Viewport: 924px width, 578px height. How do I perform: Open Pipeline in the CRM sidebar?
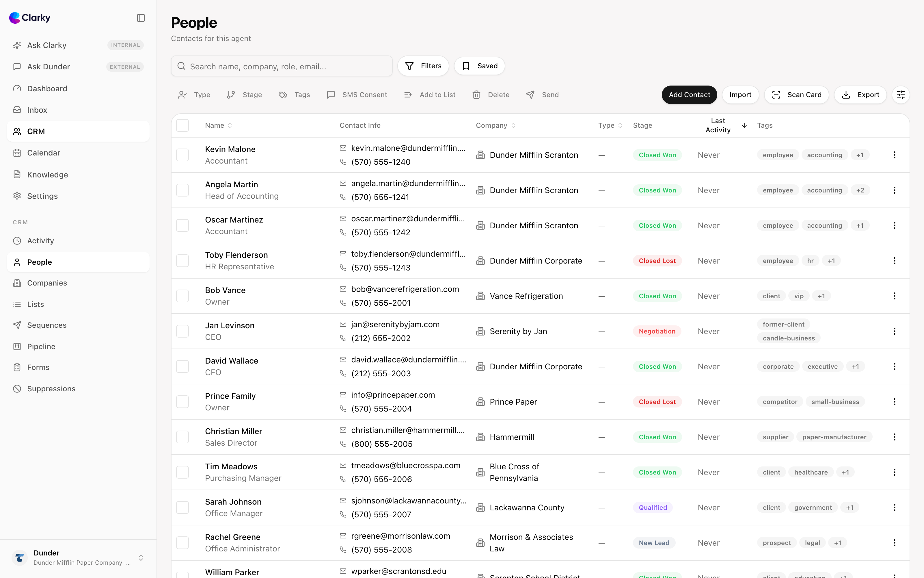tap(78, 346)
